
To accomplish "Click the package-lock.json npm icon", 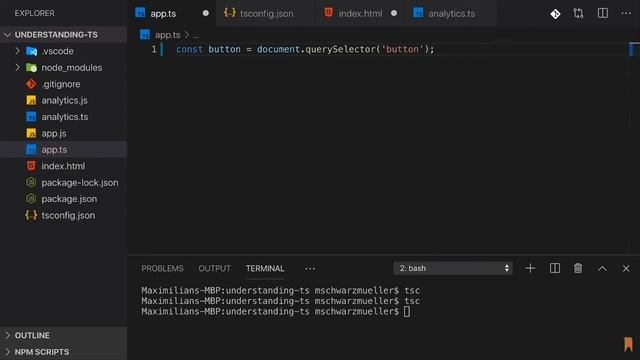I will point(31,182).
